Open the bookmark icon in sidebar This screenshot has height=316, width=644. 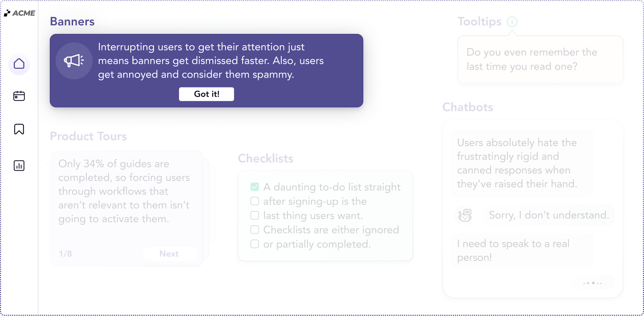[19, 129]
